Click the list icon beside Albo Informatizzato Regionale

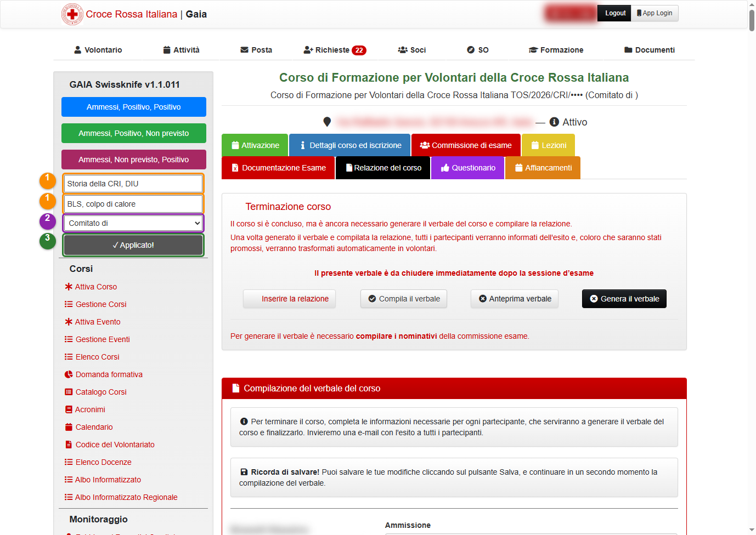click(69, 497)
